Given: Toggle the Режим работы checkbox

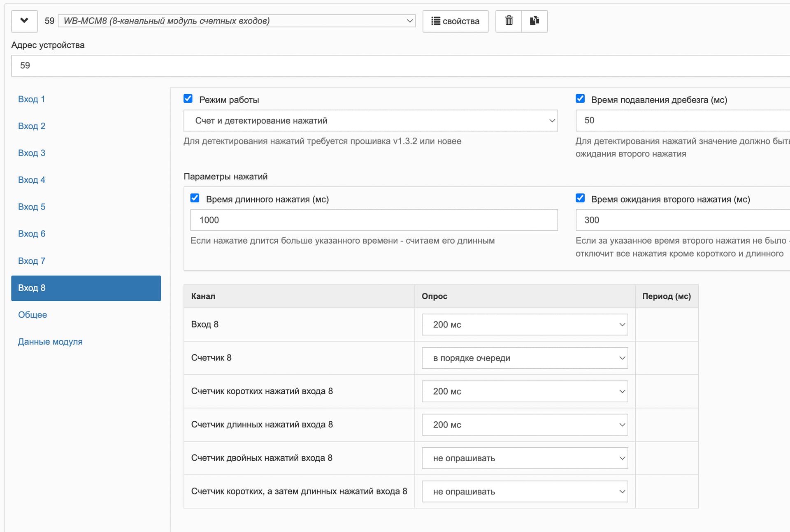Looking at the screenshot, I should 188,99.
